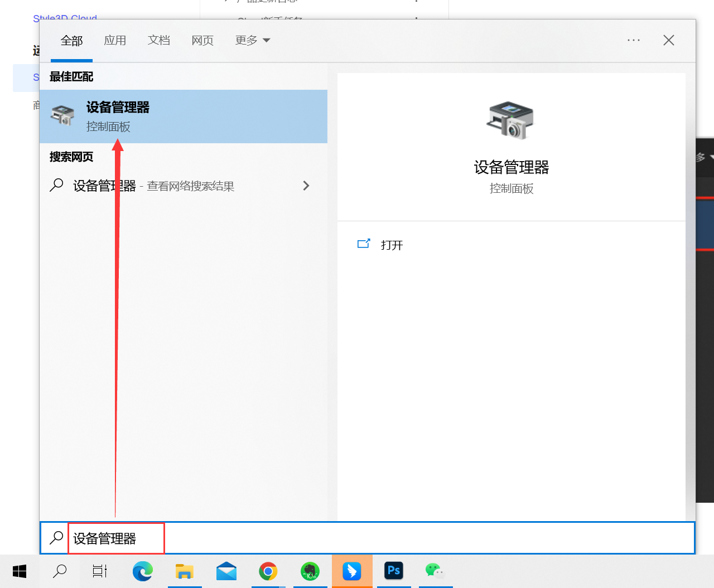Launch Microsoft Edge from taskbar
This screenshot has height=588, width=714.
pos(143,571)
